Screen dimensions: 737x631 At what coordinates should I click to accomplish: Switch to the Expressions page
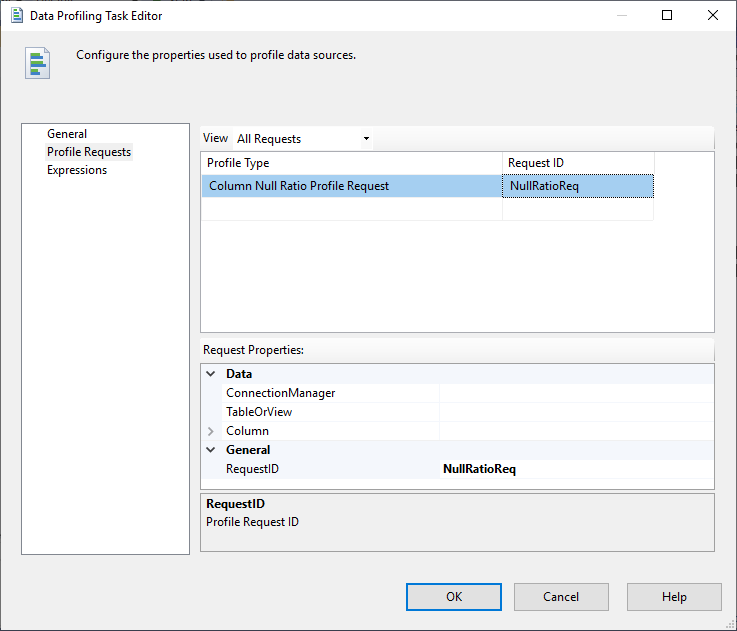click(77, 170)
